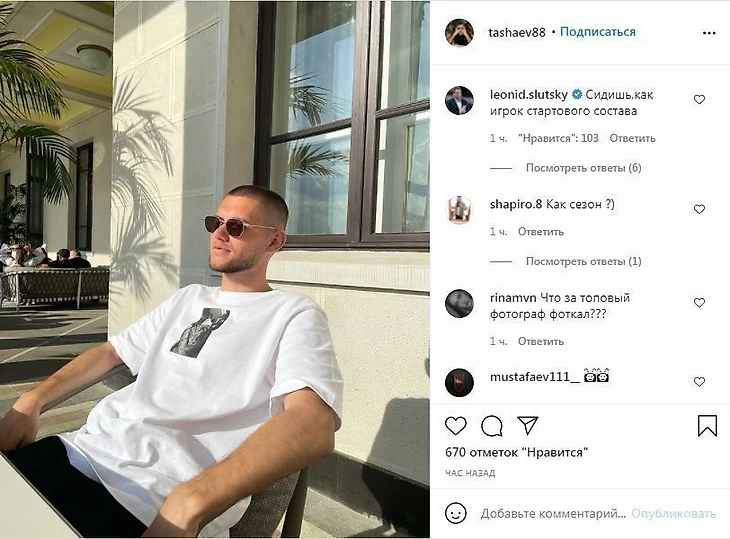This screenshot has height=539, width=730.
Task: Like rinamvn's comment heart
Action: tap(699, 303)
